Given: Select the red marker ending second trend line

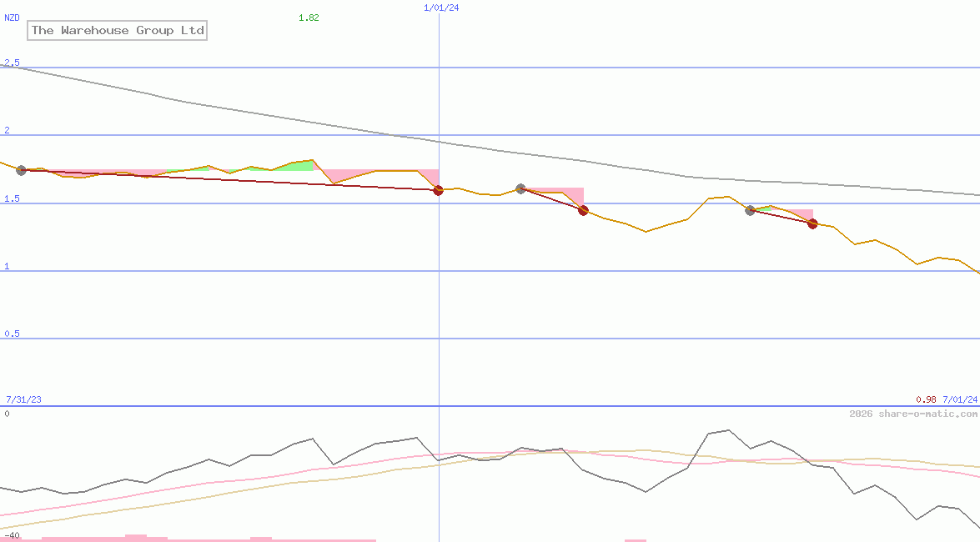Looking at the screenshot, I should click(x=583, y=211).
